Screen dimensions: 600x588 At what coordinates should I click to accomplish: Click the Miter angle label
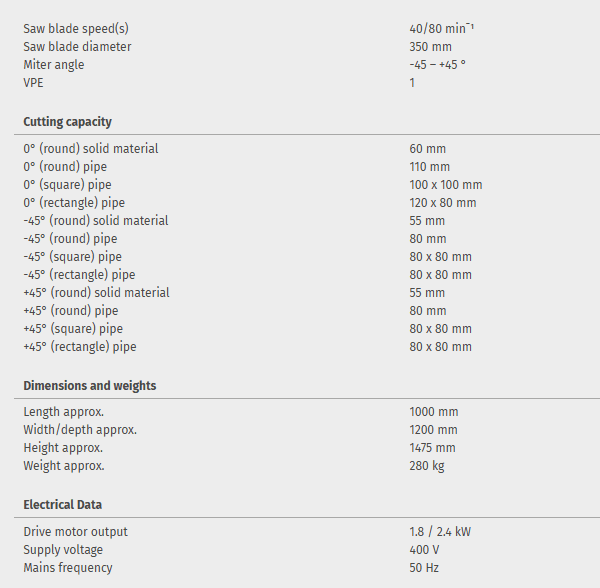(54, 65)
